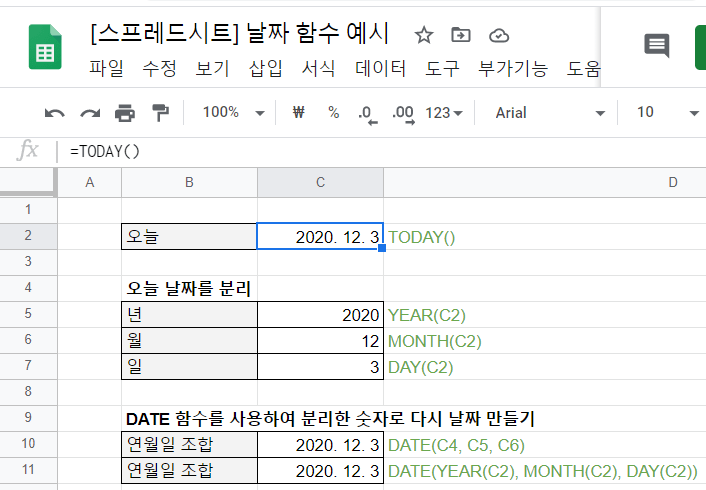The image size is (706, 490).
Task: Click the move to folder icon
Action: point(461,35)
